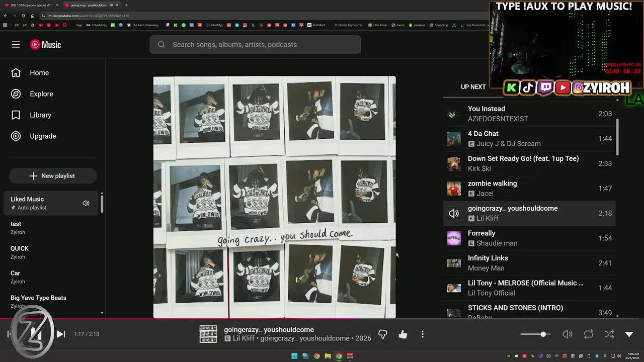Play 'You Instead' from queue
Screen dimensions: 644x362
pos(529,114)
